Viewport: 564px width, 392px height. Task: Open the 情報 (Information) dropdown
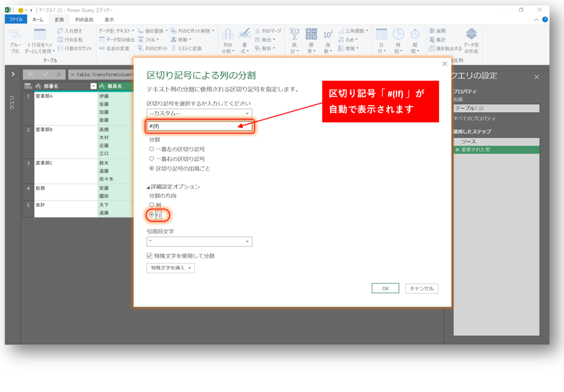pyautogui.click(x=348, y=48)
